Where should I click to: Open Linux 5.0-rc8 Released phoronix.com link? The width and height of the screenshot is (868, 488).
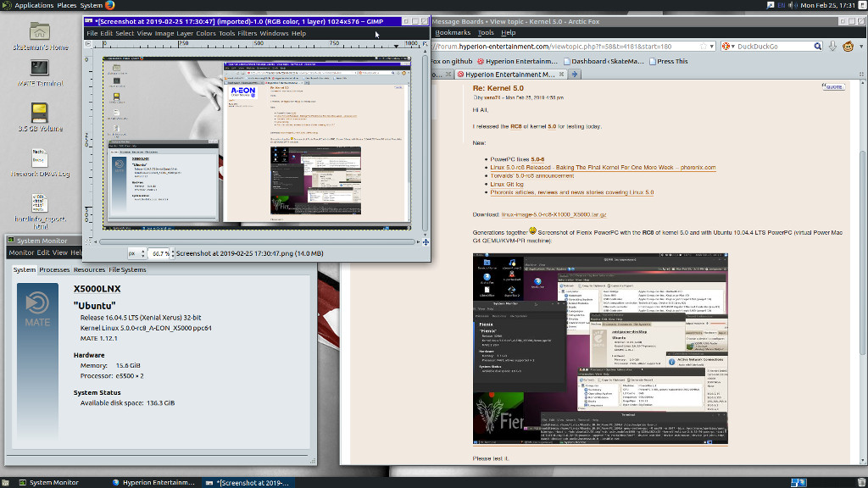(603, 167)
